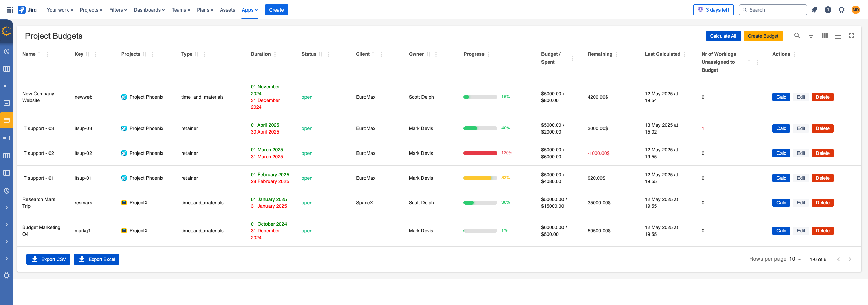This screenshot has width=868, height=305.
Task: Toggle table fullscreen mode
Action: (x=852, y=36)
